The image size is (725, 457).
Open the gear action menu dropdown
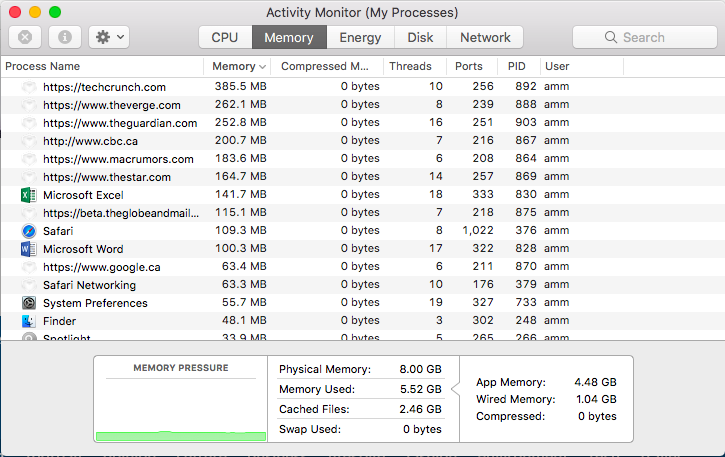coord(109,37)
